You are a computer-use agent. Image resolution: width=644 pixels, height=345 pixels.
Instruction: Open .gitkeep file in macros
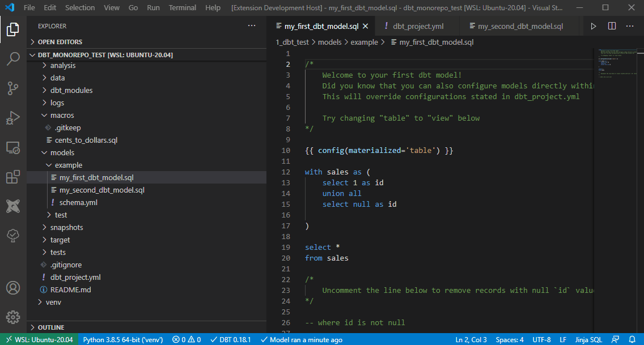coord(146,127)
